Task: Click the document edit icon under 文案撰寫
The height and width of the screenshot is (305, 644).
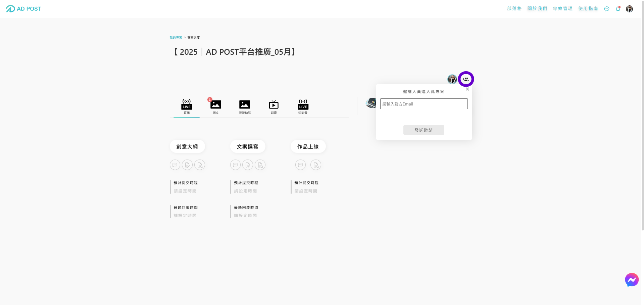Action: pos(248,165)
